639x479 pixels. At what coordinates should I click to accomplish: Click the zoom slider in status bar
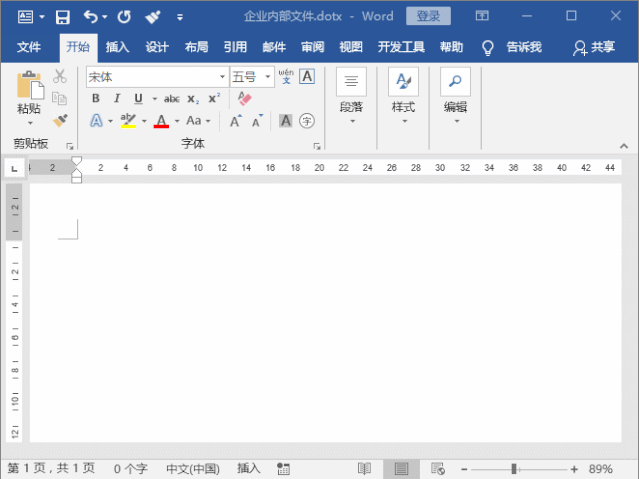click(x=514, y=469)
